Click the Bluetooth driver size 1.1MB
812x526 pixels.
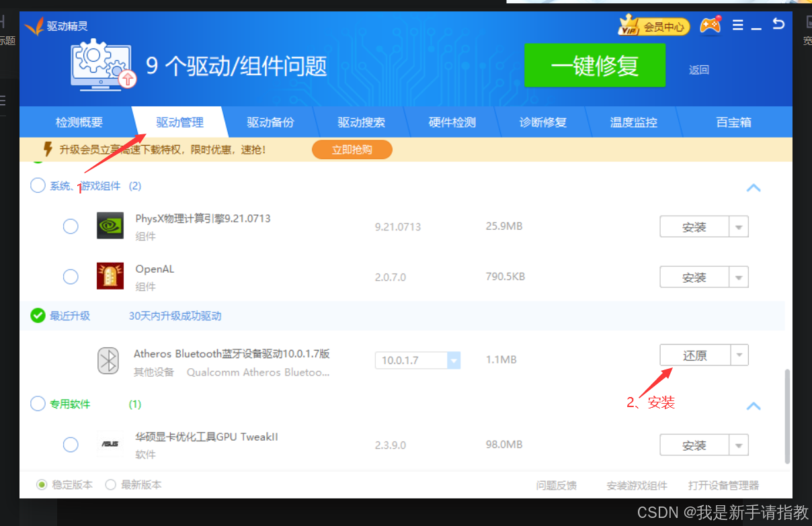click(x=501, y=359)
